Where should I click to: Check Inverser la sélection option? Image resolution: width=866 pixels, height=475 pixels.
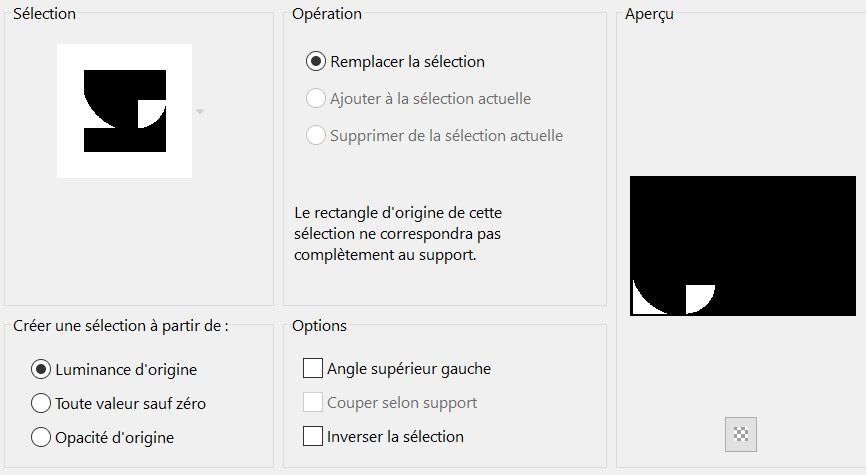(x=313, y=437)
